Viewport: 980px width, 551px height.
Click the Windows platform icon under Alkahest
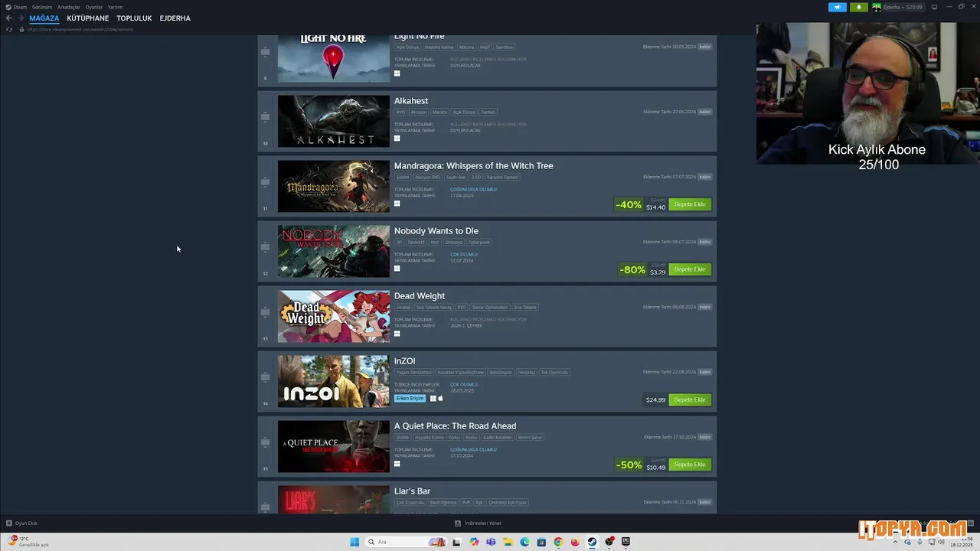coord(397,139)
